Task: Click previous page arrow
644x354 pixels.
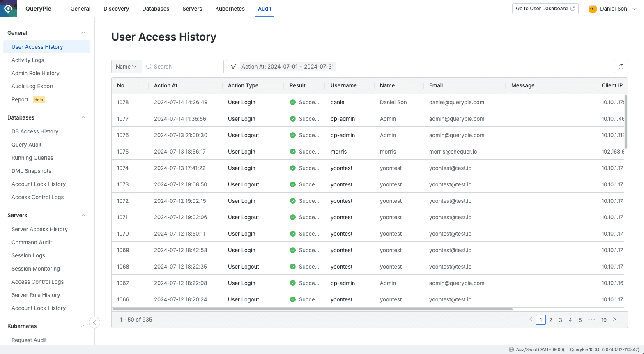Action: click(x=531, y=320)
